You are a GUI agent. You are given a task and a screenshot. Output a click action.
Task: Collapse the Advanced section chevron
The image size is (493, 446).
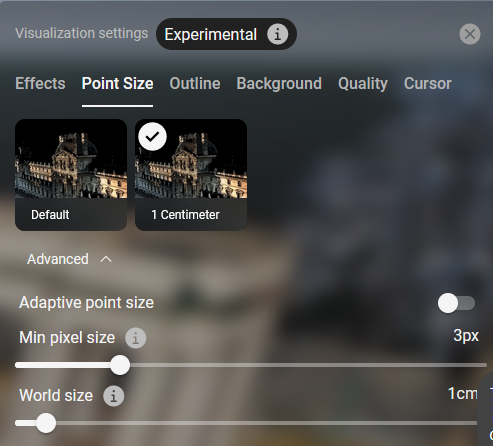(x=106, y=259)
